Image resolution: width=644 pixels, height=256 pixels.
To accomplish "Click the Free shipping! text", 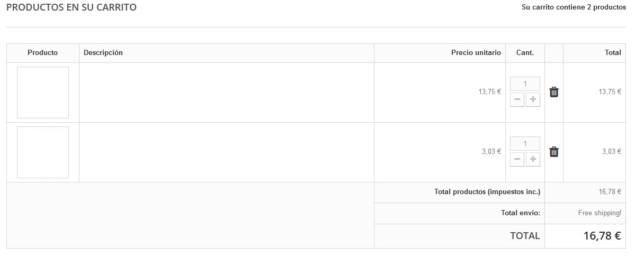I will (x=600, y=213).
